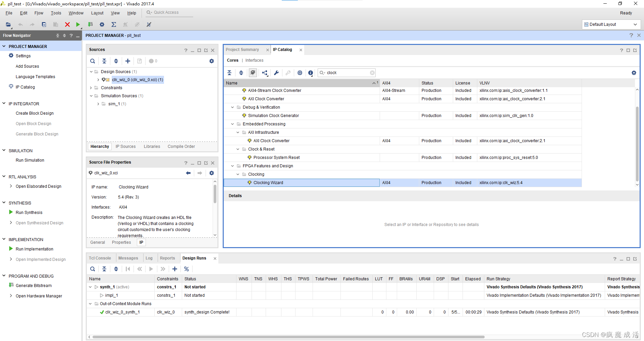
Task: Open IP Catalog gear settings
Action: click(634, 73)
